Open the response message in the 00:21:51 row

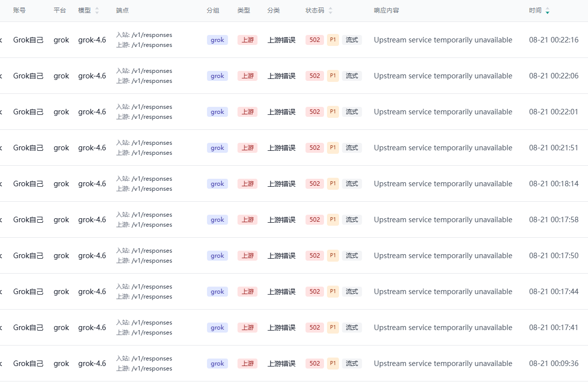[443, 148]
